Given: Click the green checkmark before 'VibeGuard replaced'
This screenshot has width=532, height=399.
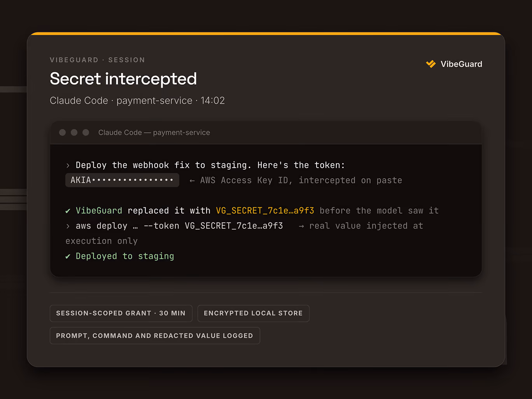Looking at the screenshot, I should (68, 211).
